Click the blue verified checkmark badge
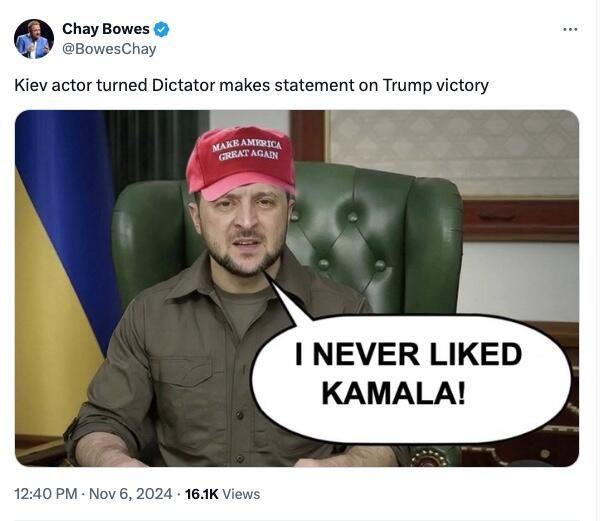Image resolution: width=603 pixels, height=521 pixels. click(162, 29)
